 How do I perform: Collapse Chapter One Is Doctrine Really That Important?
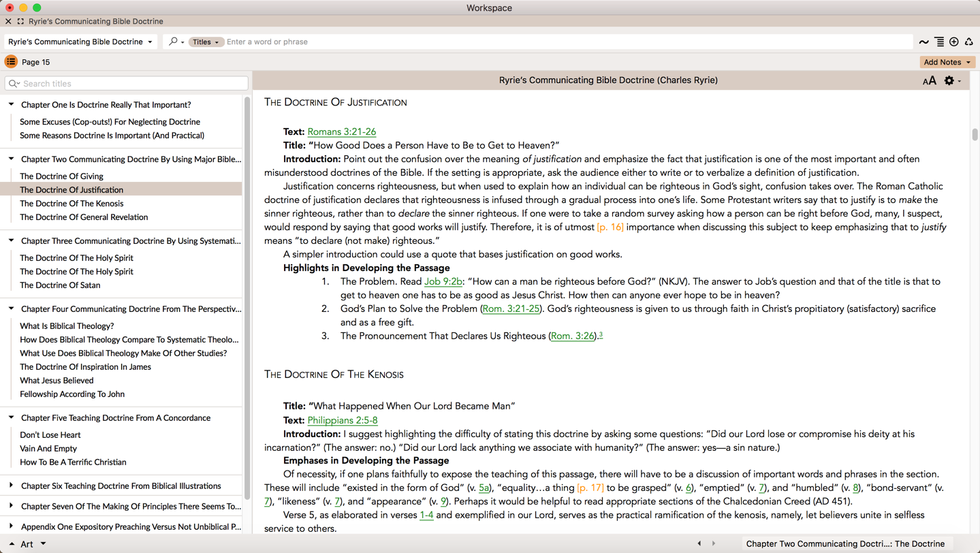12,104
